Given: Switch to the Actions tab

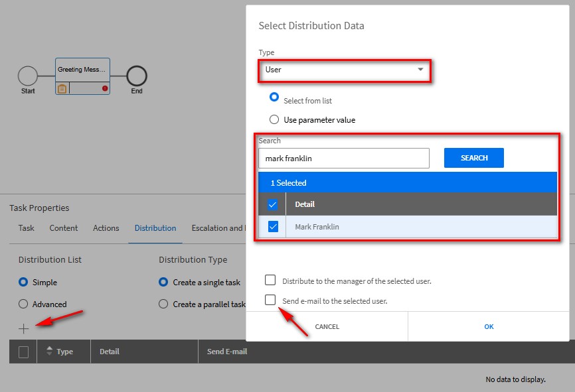Looking at the screenshot, I should (x=106, y=228).
